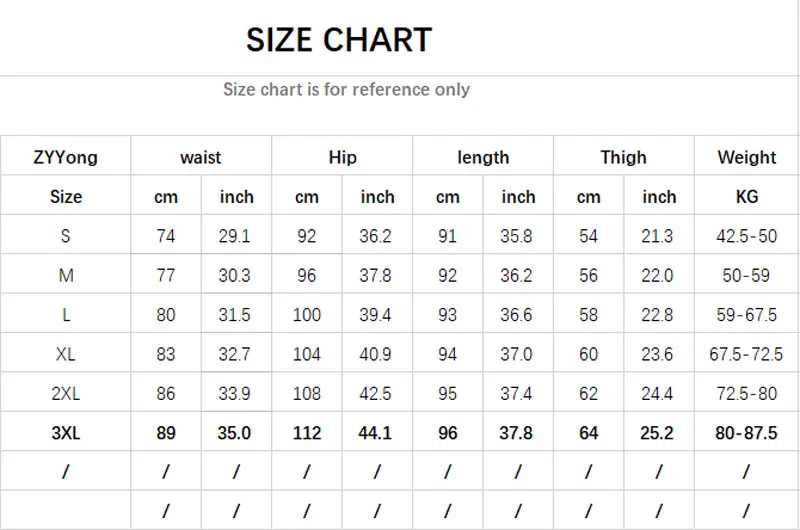The height and width of the screenshot is (530, 800).
Task: Click the 67.5-72.5 weight cell
Action: (x=747, y=354)
